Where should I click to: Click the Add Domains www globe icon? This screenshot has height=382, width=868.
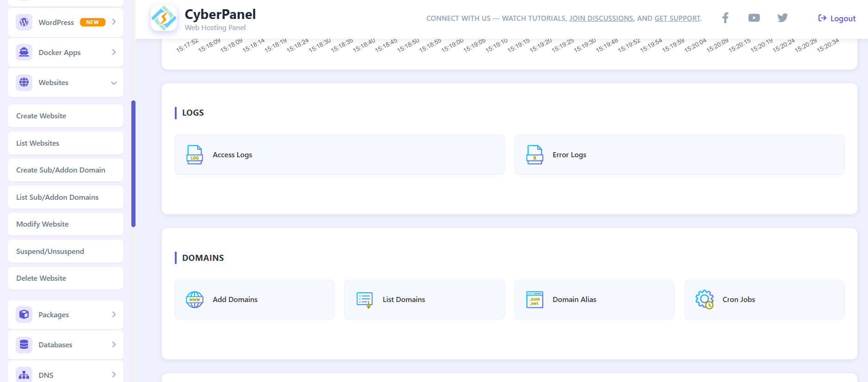coord(195,300)
